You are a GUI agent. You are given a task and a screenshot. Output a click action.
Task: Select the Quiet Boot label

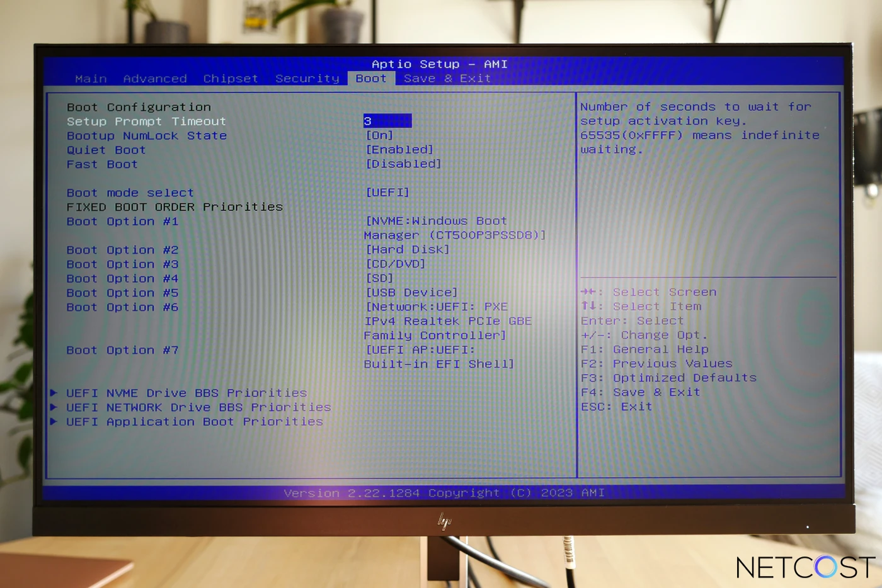coord(106,150)
